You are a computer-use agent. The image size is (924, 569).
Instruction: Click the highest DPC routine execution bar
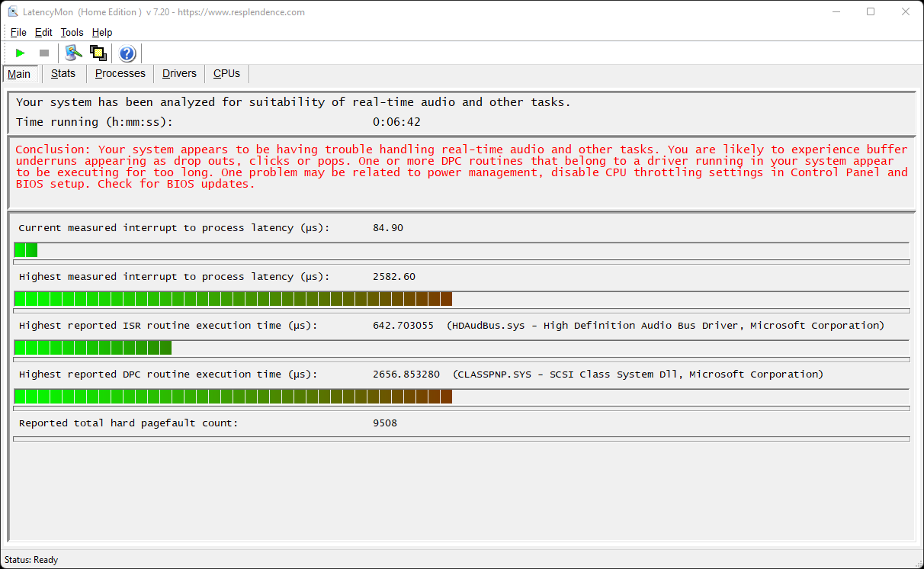tap(233, 397)
